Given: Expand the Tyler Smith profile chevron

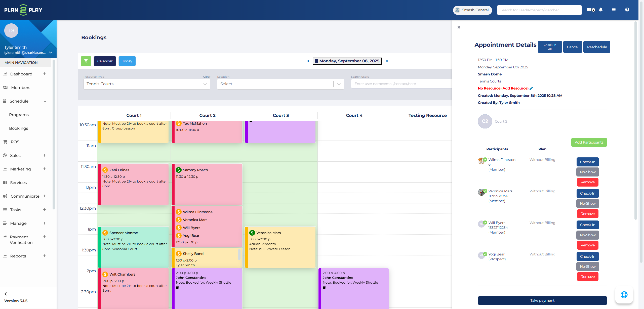Looking at the screenshot, I should coord(51,53).
